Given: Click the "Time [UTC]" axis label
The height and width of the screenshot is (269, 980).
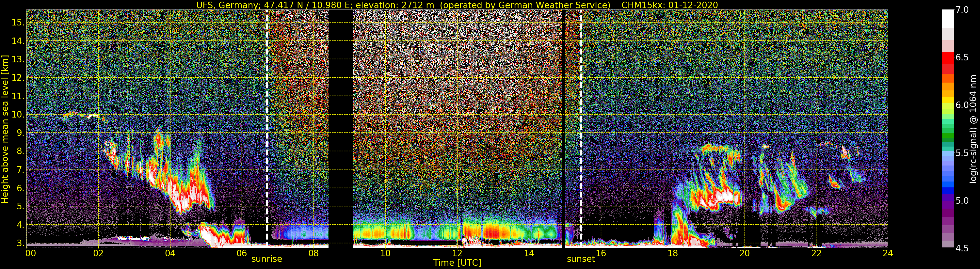Looking at the screenshot, I should (x=457, y=263).
